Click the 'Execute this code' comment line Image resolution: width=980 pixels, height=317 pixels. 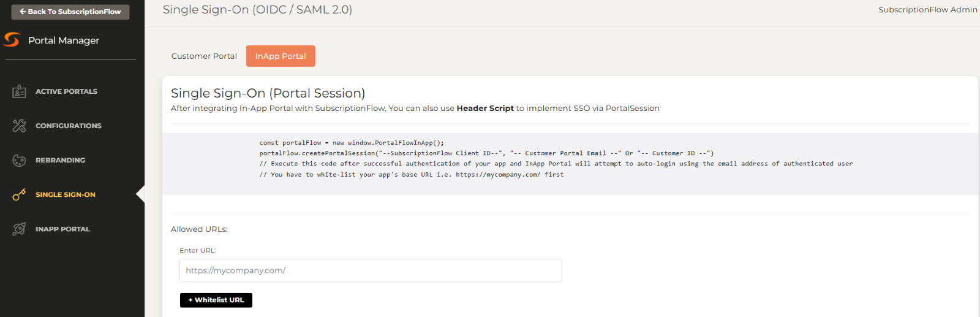[x=556, y=164]
